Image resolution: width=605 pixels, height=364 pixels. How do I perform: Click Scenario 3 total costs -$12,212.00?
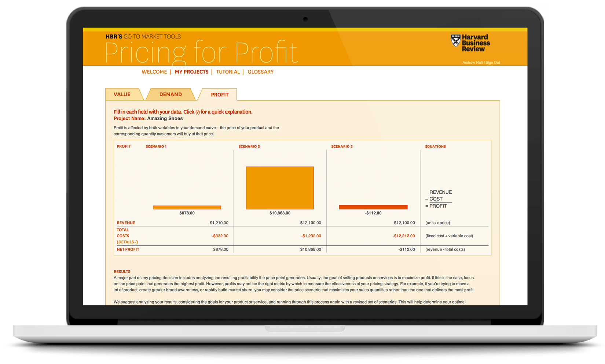point(404,236)
